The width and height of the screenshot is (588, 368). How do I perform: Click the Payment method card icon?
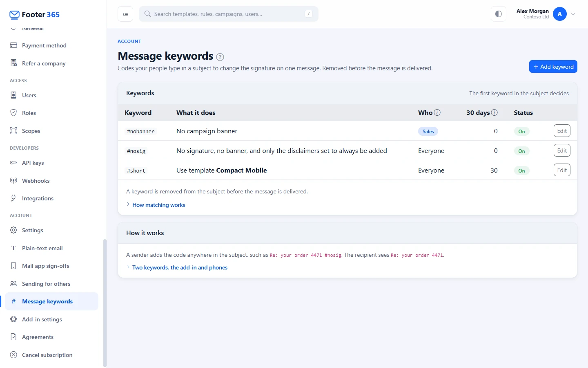pyautogui.click(x=13, y=45)
